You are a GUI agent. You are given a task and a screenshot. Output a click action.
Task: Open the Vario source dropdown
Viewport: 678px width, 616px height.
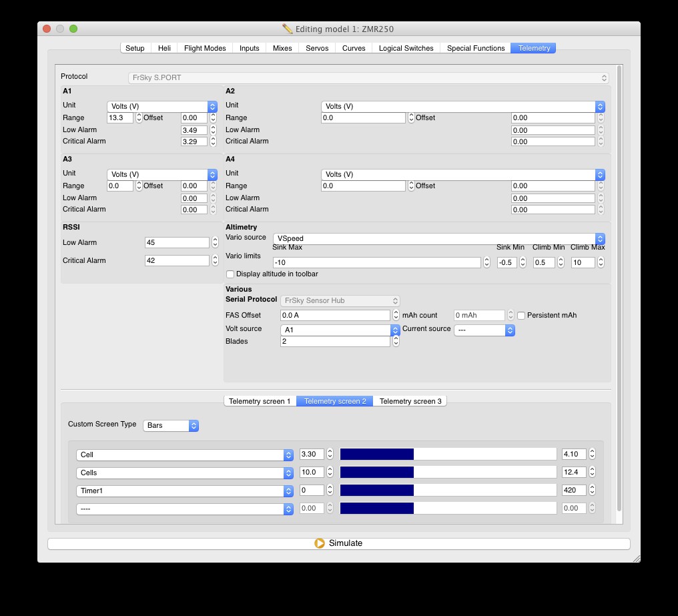(x=439, y=238)
